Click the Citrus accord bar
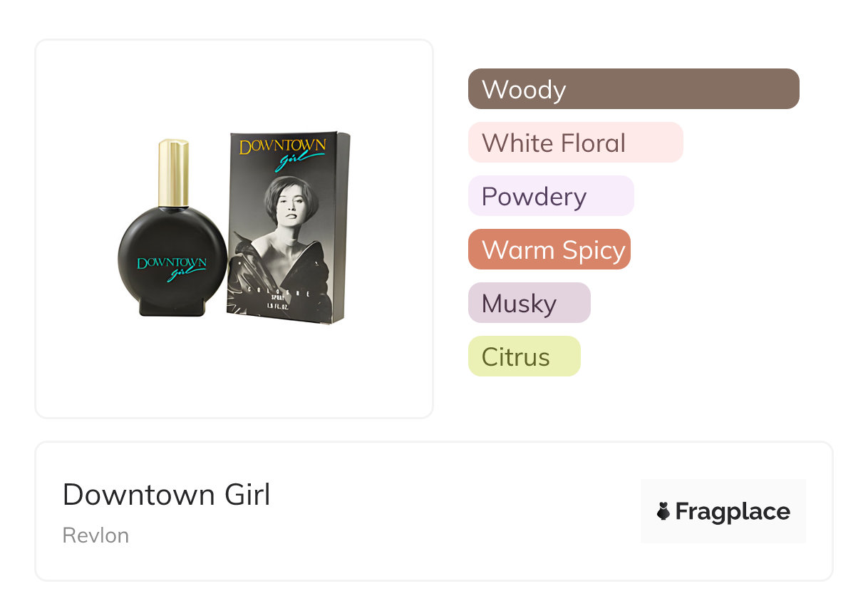Screen dimensions: 868x616 pos(524,356)
